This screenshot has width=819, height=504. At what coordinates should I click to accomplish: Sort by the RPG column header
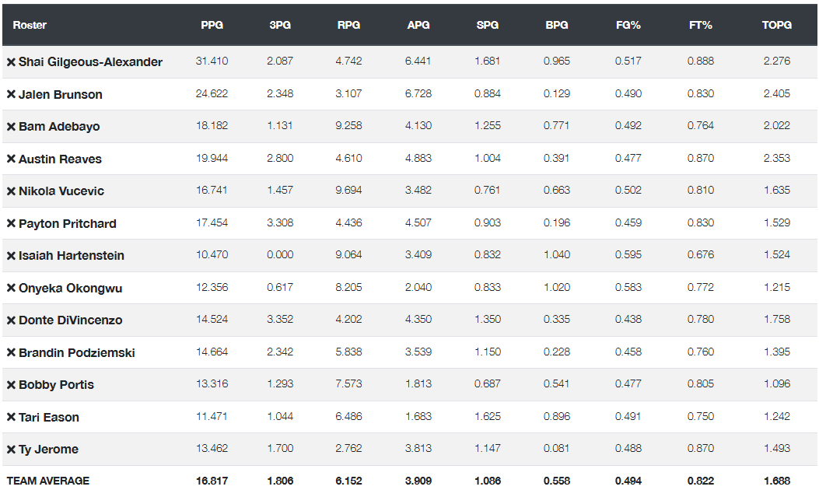pyautogui.click(x=348, y=25)
